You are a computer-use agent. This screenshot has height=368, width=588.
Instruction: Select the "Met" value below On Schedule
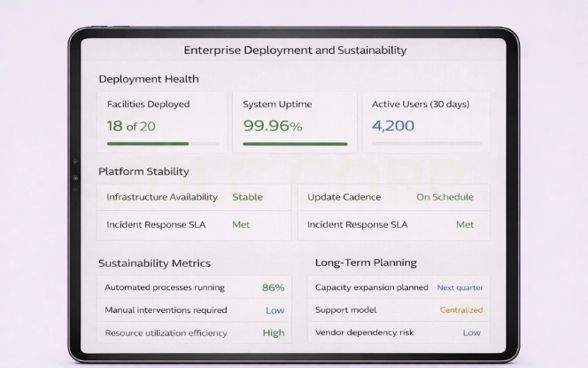pyautogui.click(x=465, y=224)
